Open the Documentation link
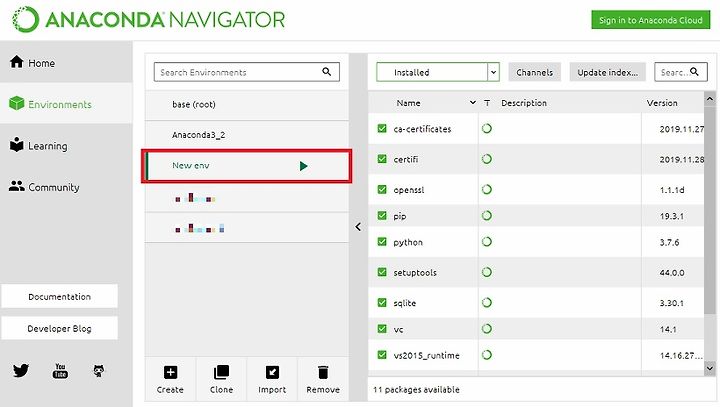 coord(59,296)
